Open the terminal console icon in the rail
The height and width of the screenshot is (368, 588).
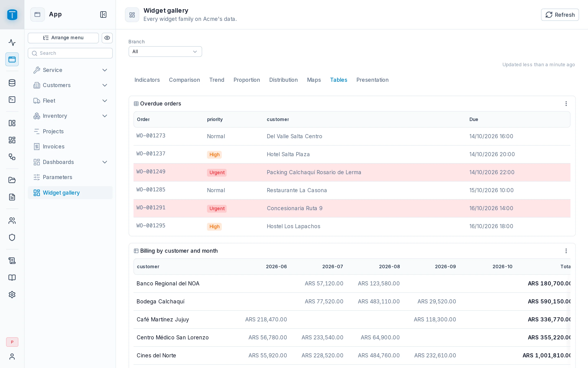(x=12, y=100)
